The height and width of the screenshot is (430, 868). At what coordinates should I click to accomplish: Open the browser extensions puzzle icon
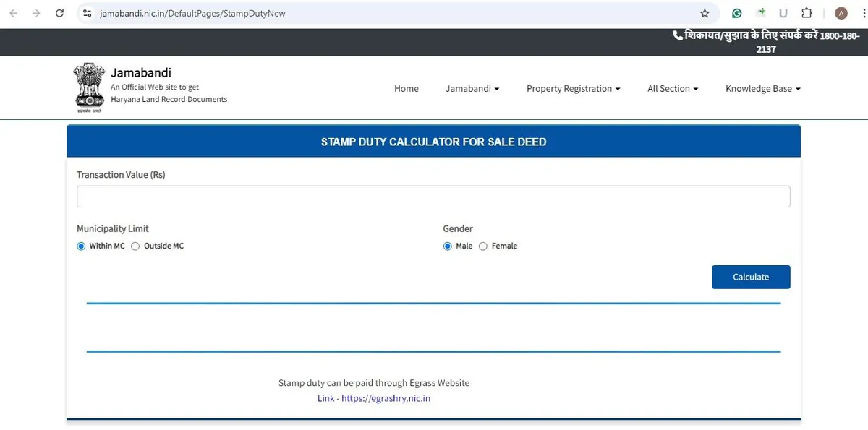pyautogui.click(x=807, y=13)
